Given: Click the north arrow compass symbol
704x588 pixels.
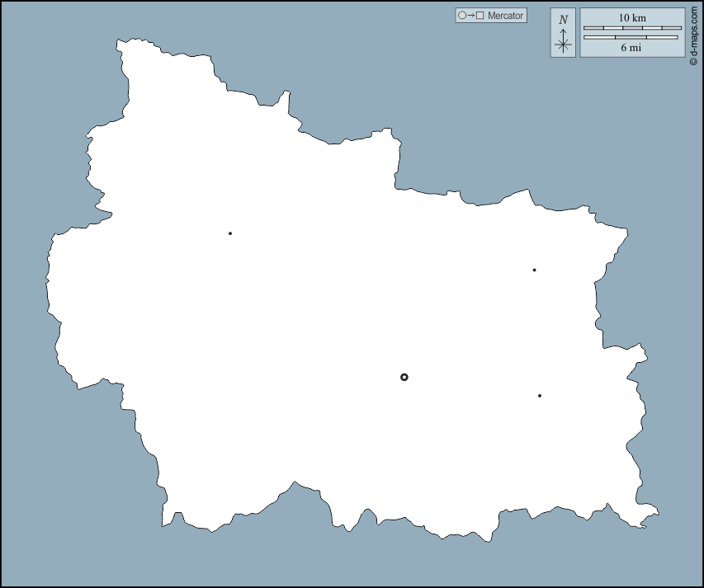Looking at the screenshot, I should pos(563,39).
